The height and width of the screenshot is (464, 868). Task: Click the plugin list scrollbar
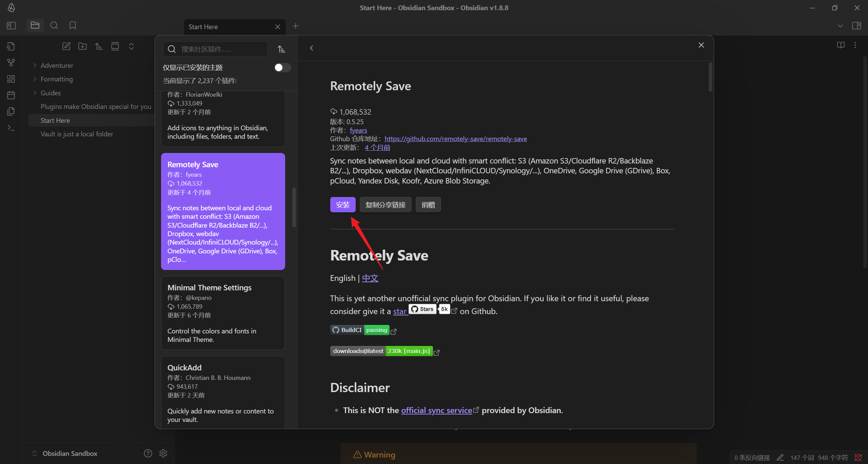tap(294, 207)
